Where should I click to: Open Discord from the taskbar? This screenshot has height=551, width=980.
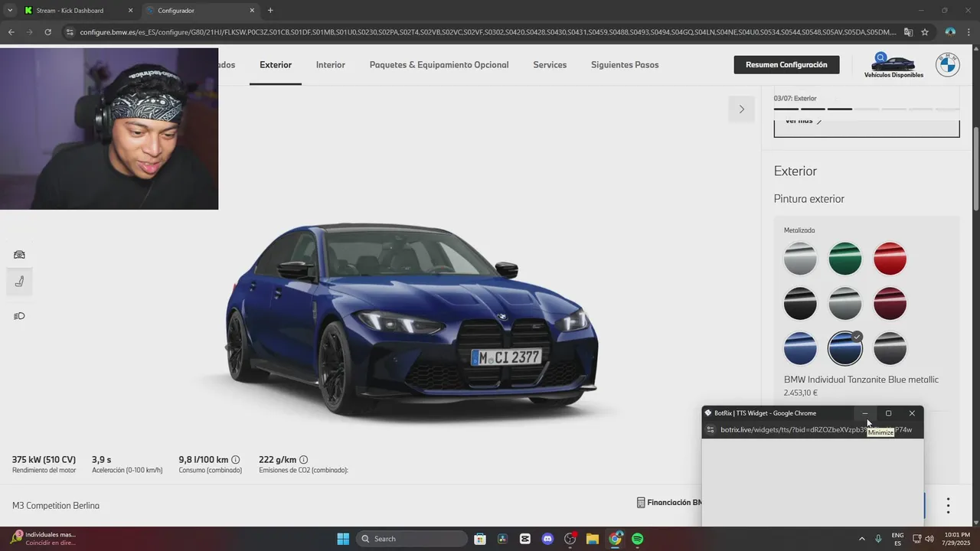click(x=547, y=539)
